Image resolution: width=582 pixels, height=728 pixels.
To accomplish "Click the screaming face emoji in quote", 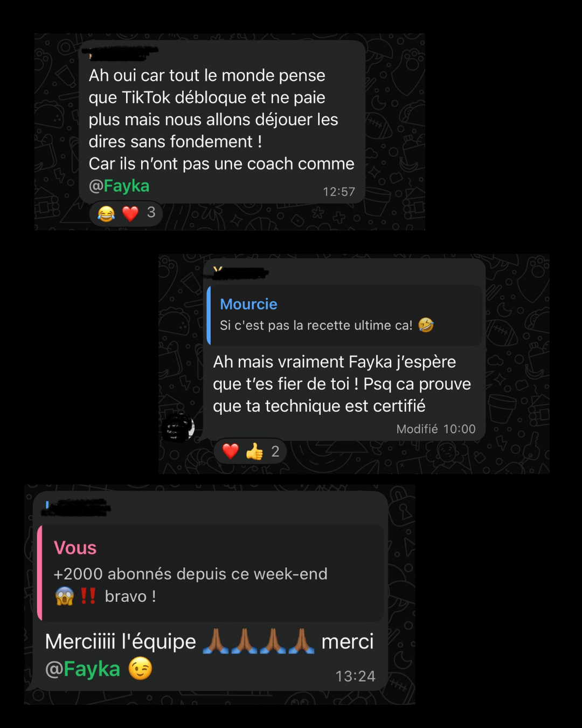I will [x=65, y=596].
